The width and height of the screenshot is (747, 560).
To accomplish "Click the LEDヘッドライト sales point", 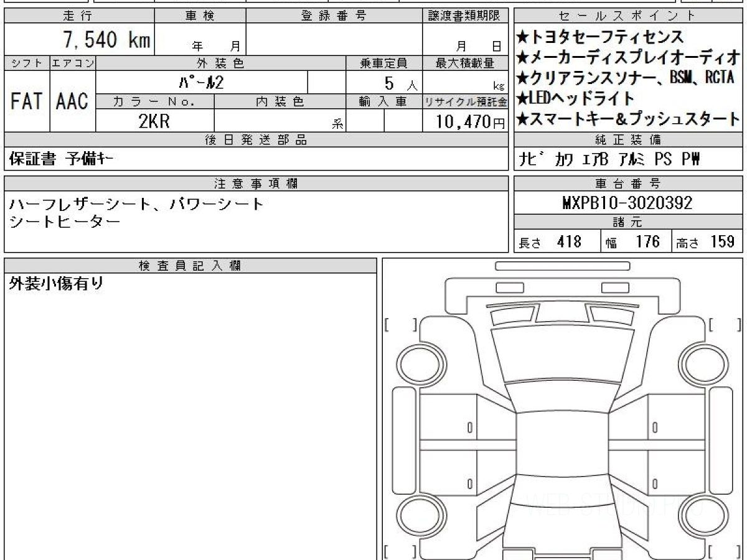I will (x=576, y=98).
